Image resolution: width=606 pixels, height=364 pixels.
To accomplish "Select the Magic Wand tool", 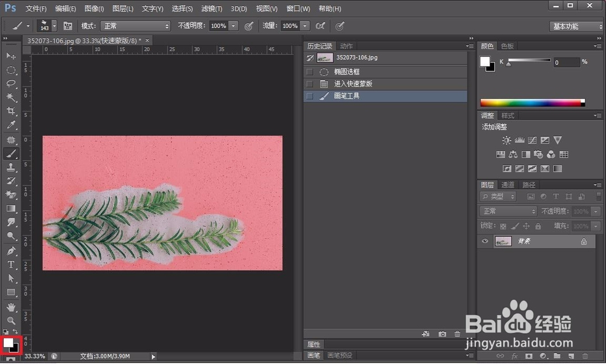I will (11, 98).
